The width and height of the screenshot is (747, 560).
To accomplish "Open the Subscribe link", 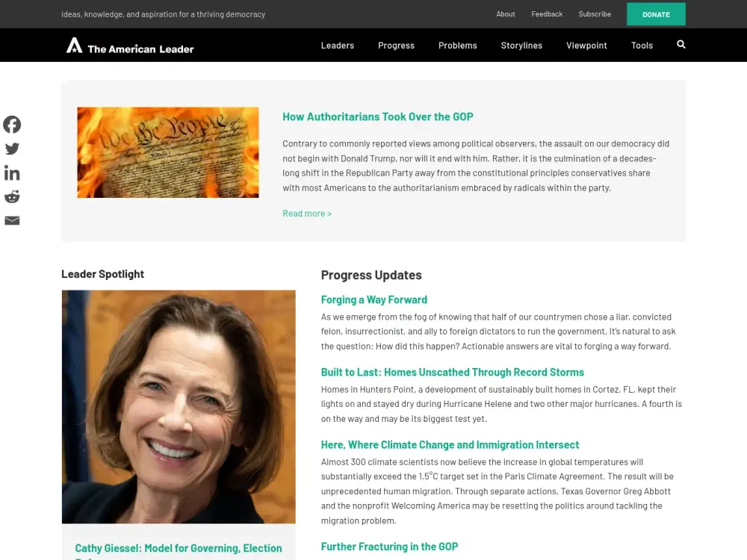I will coord(595,14).
